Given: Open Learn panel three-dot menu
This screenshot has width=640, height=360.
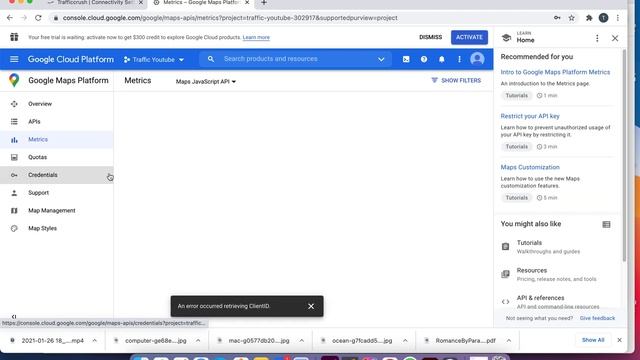Looking at the screenshot, I should (597, 38).
